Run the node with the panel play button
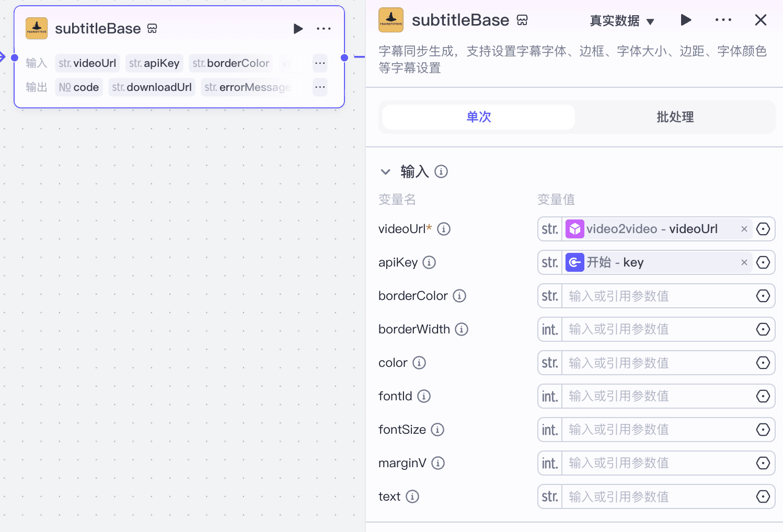Viewport: 783px width, 532px height. pos(686,20)
